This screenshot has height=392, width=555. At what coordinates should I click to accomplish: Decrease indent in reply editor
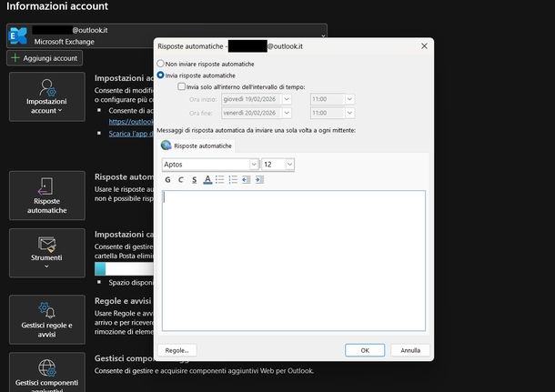coord(246,180)
